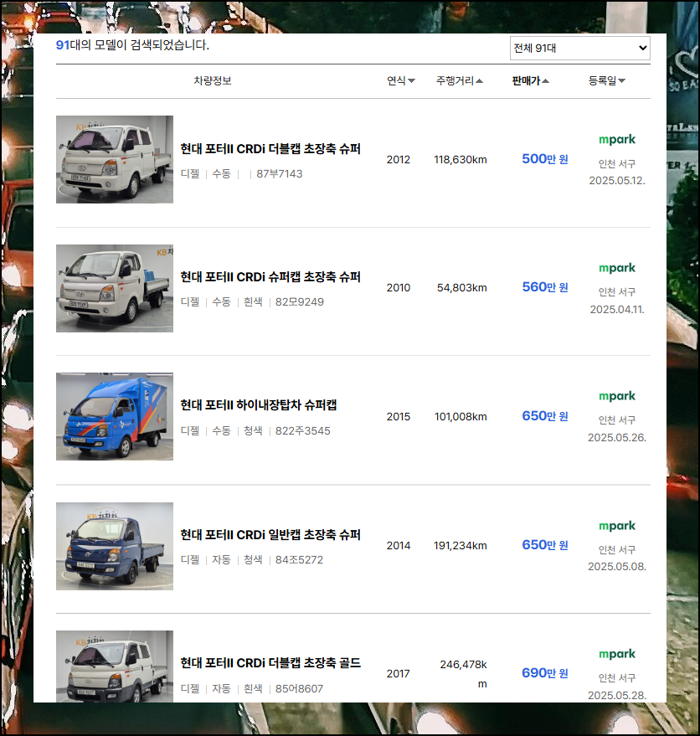Screen dimensions: 700x736
Task: Sort listings by 주행거리 column
Action: point(459,80)
